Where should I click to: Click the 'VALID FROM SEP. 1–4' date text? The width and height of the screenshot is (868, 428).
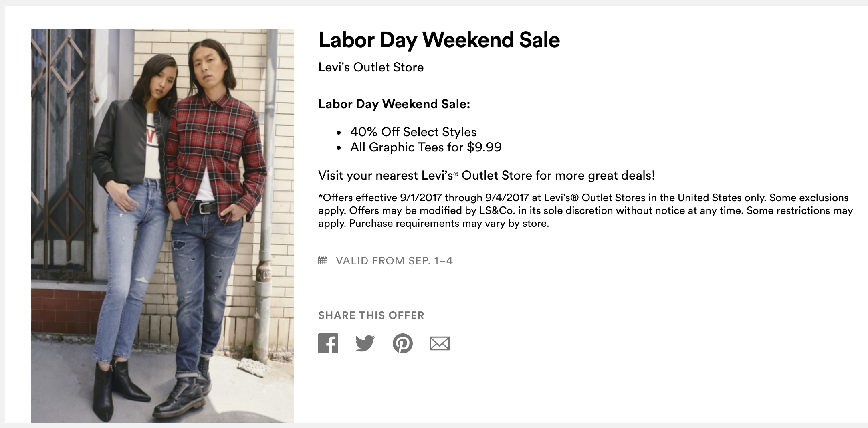(x=394, y=261)
